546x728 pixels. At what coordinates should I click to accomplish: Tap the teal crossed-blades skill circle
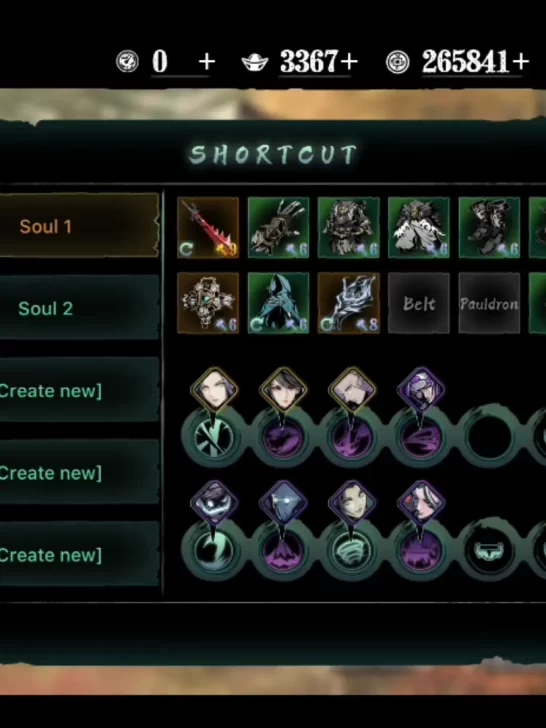point(213,438)
